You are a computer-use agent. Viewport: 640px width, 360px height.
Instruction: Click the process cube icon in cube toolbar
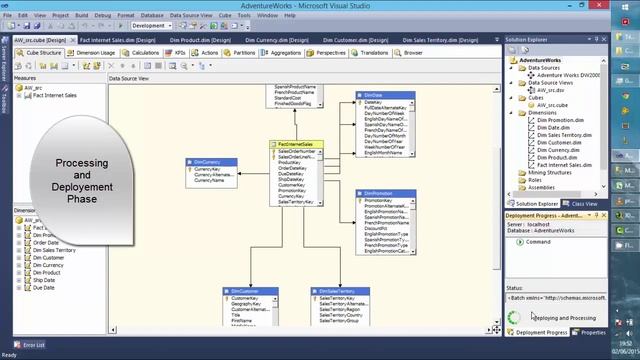pos(18,66)
